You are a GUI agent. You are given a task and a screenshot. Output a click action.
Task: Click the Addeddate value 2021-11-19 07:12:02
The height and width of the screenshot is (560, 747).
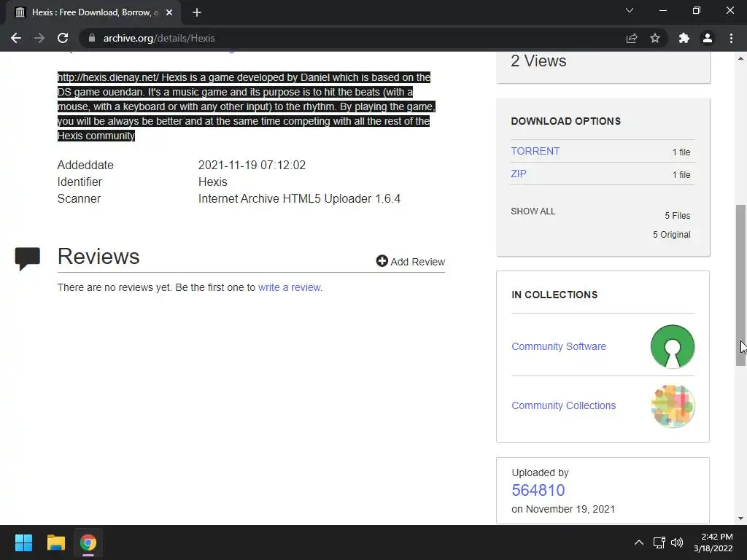[252, 166]
